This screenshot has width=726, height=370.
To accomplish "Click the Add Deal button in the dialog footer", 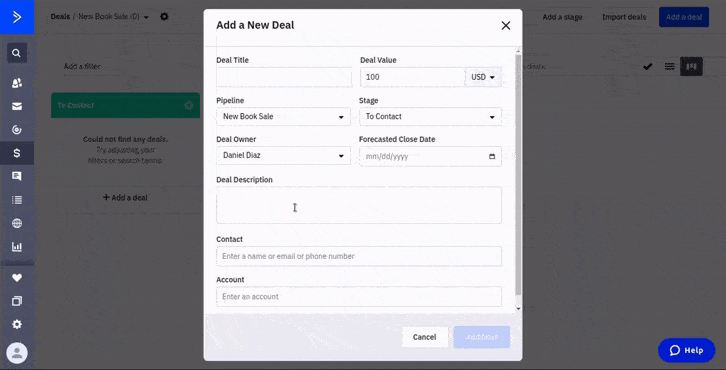I will pyautogui.click(x=482, y=337).
